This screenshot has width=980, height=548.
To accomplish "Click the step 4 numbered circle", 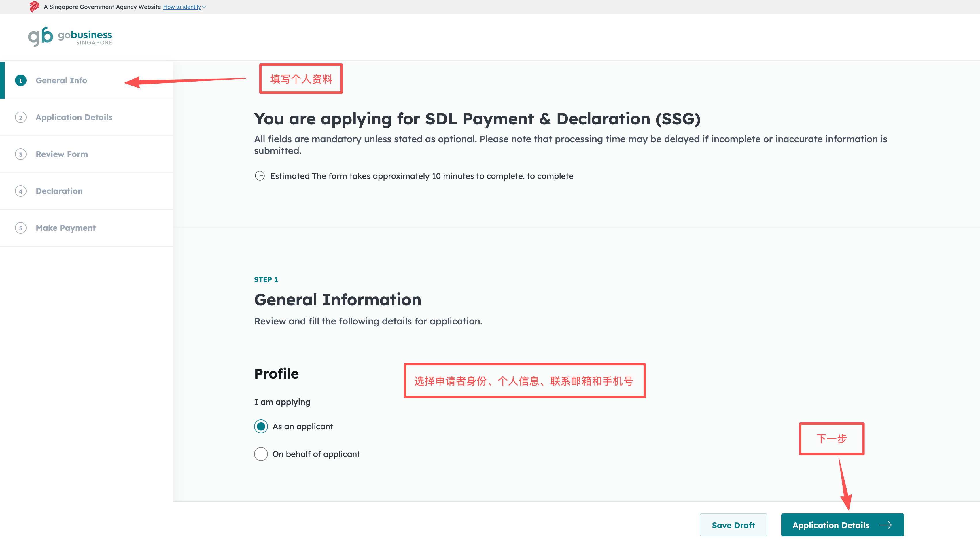I will [20, 191].
